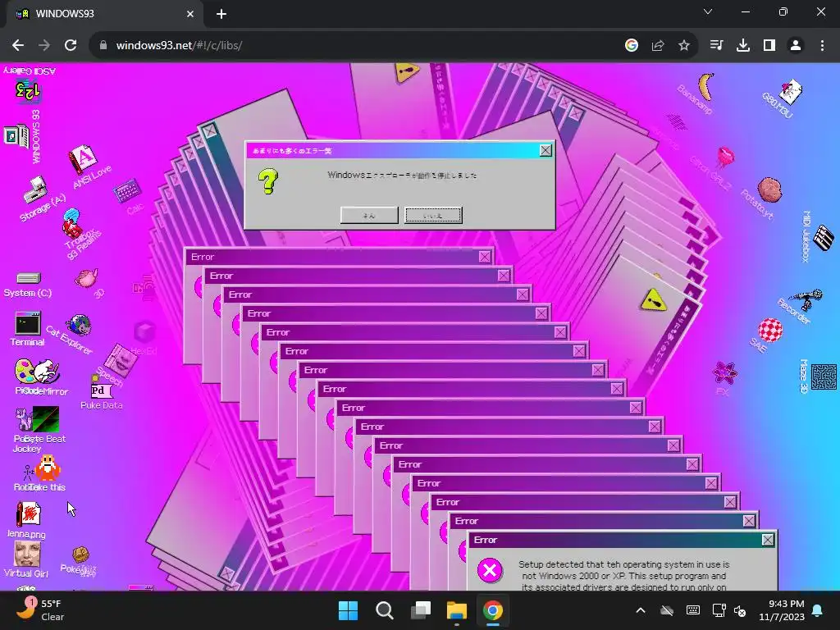Click the left button in Japanese dialog

tap(369, 216)
